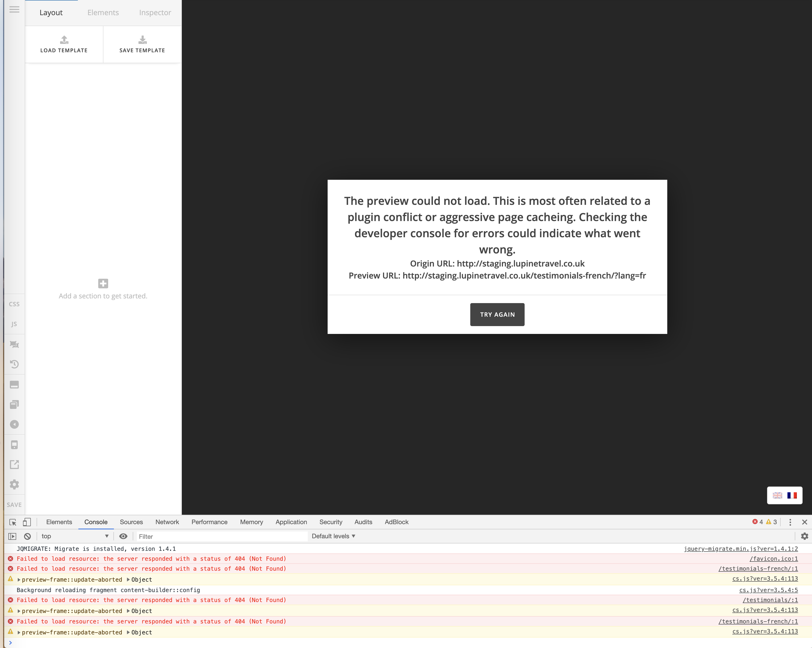This screenshot has width=812, height=648.
Task: Open the 'top' JavaScript context dropdown
Action: pyautogui.click(x=74, y=536)
